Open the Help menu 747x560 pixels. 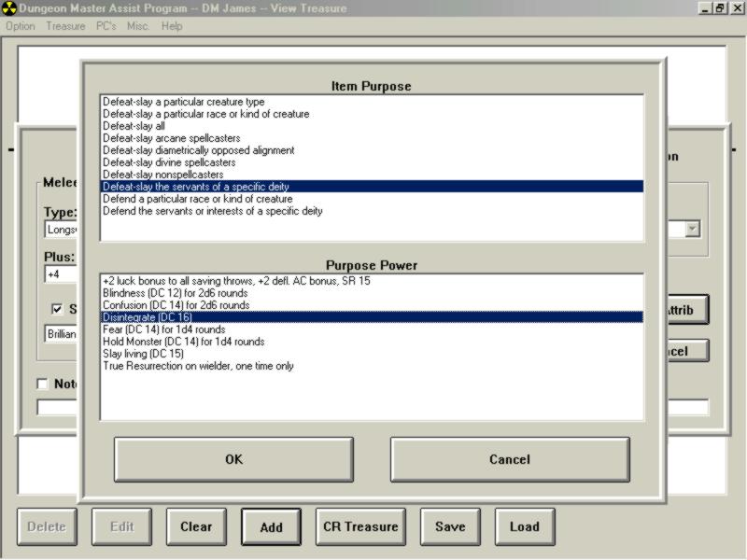pos(172,26)
